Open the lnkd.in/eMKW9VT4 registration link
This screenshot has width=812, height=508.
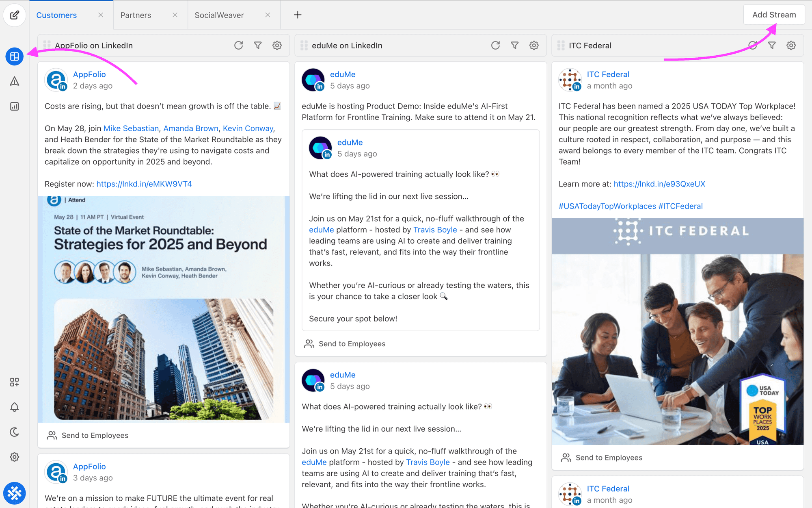coord(144,184)
